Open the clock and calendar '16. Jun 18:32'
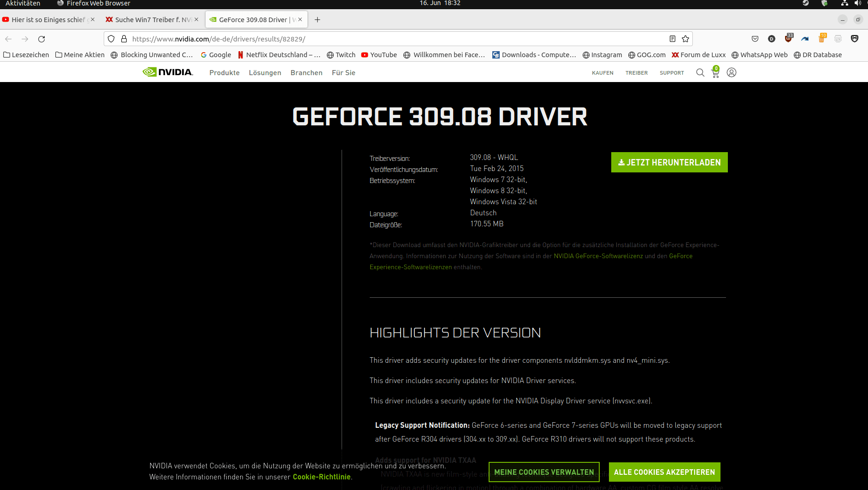The image size is (868, 490). click(x=440, y=3)
